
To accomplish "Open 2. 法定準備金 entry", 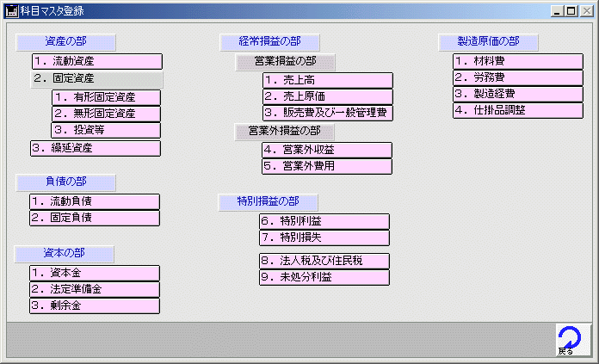I will [95, 289].
